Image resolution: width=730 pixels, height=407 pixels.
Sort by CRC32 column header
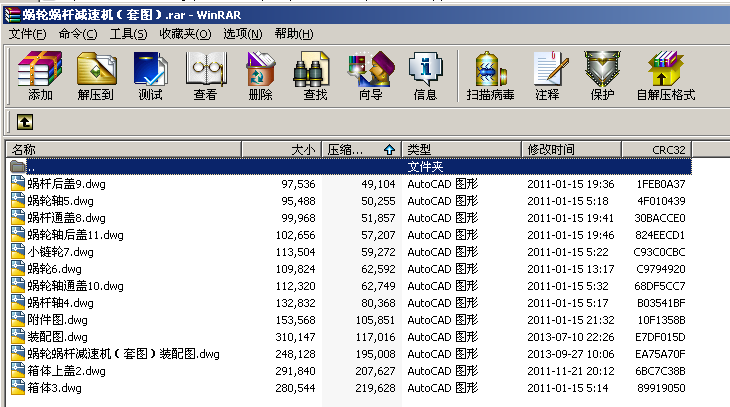pos(657,149)
